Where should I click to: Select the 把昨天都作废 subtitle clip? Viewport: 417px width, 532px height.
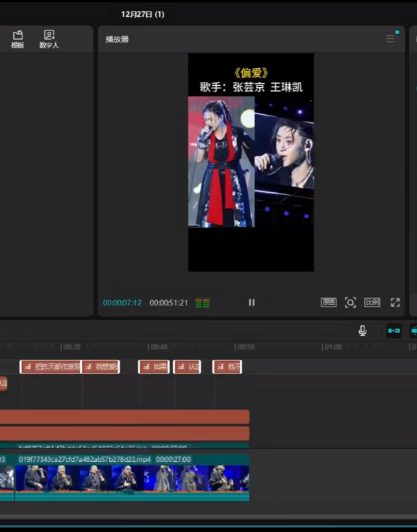[x=51, y=367]
